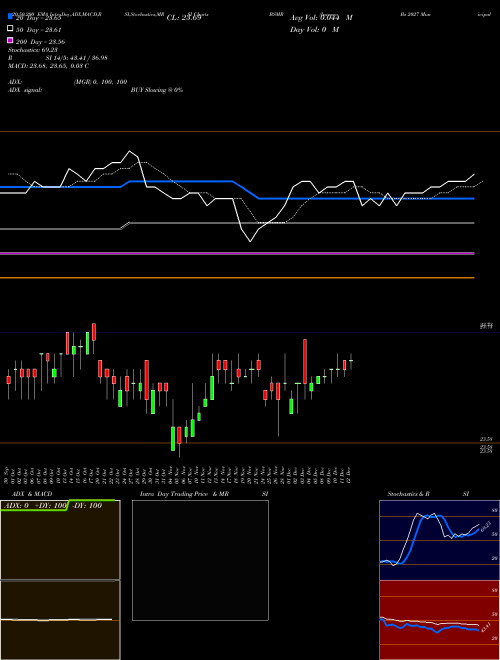Click inside the empty Intra Day chart box

200,560
